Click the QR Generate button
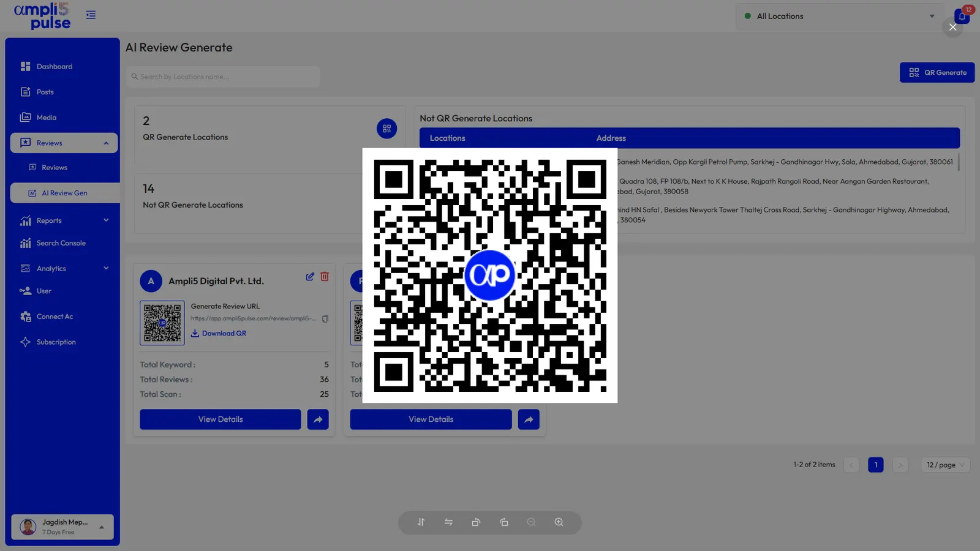Screen dimensions: 980x551 point(937,72)
